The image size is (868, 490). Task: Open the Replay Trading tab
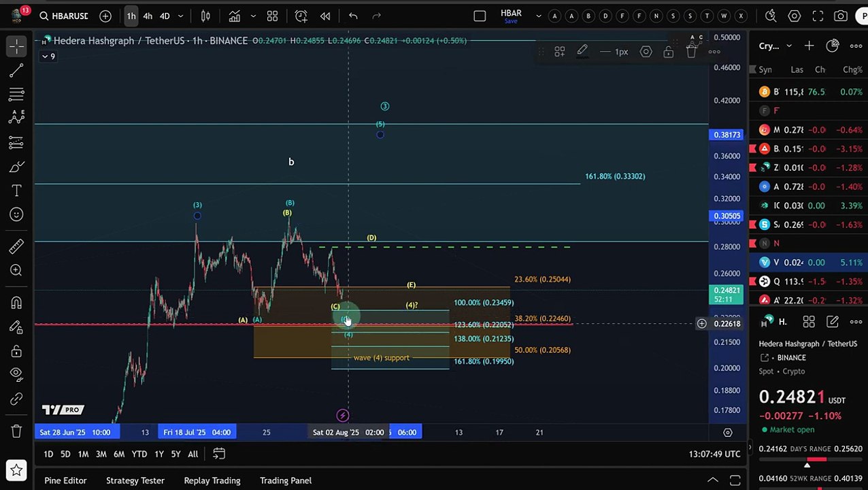pos(212,480)
